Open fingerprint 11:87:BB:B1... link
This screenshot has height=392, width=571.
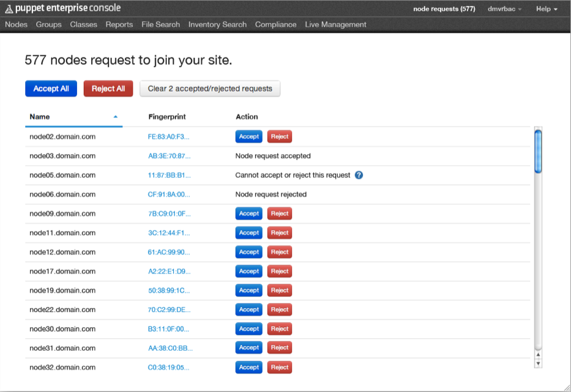[x=169, y=176]
